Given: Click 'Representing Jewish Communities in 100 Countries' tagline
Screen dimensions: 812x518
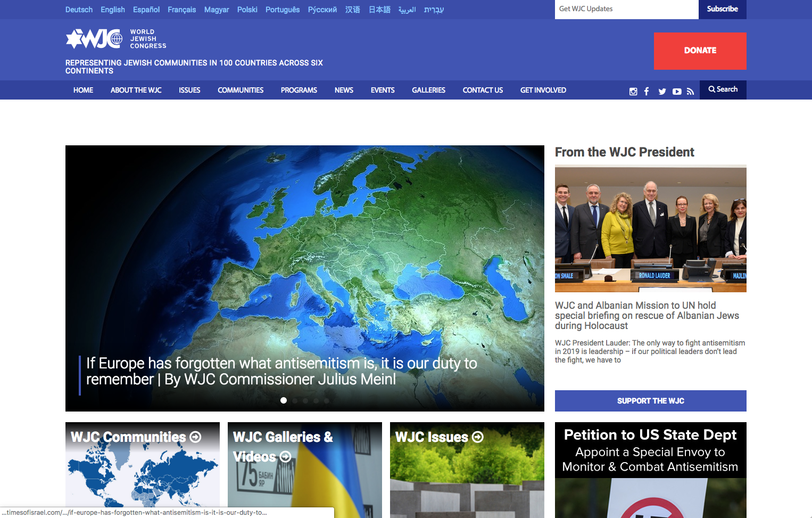Looking at the screenshot, I should (x=194, y=67).
